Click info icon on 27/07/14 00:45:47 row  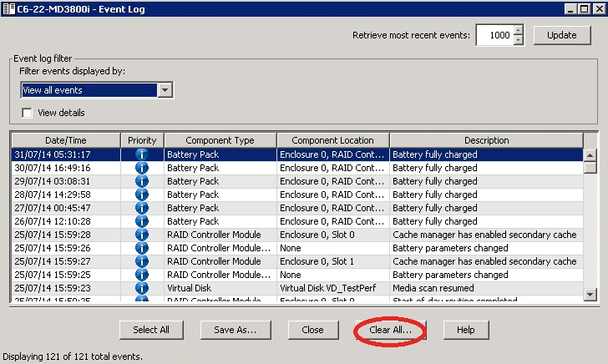click(142, 208)
